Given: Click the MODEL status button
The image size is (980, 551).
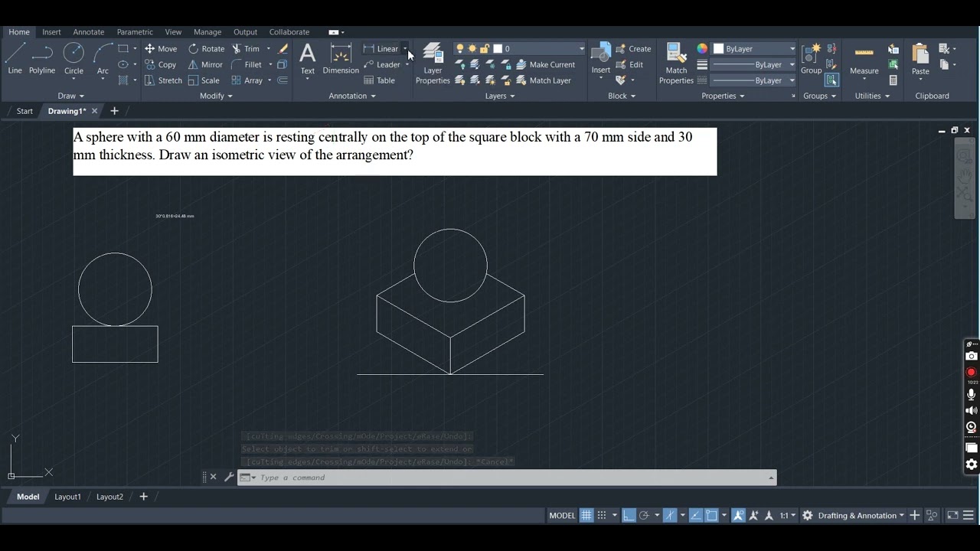Looking at the screenshot, I should pos(562,515).
